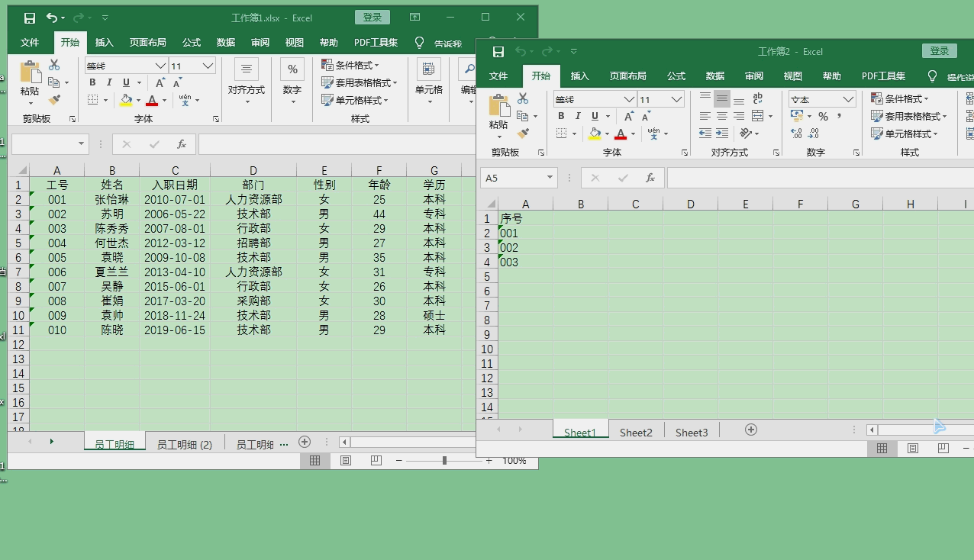974x560 pixels.
Task: Open PDF工具集 tab in 工作簿2
Action: (883, 76)
